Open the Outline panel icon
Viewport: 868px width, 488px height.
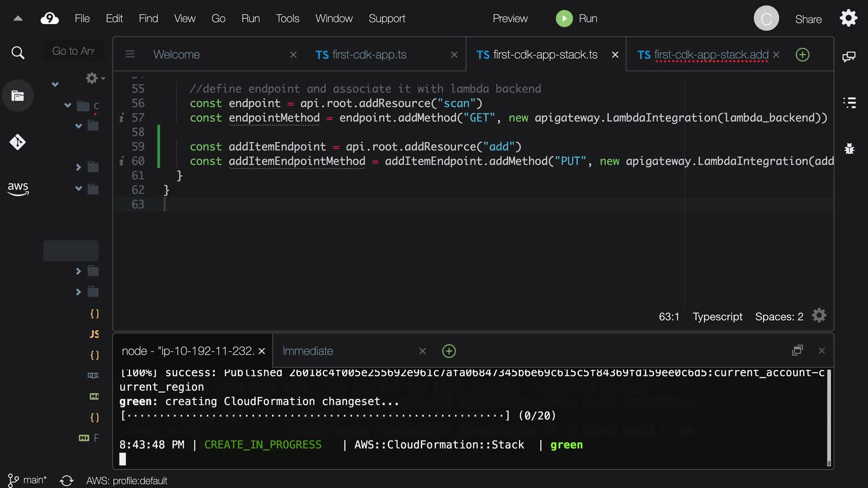(x=849, y=103)
